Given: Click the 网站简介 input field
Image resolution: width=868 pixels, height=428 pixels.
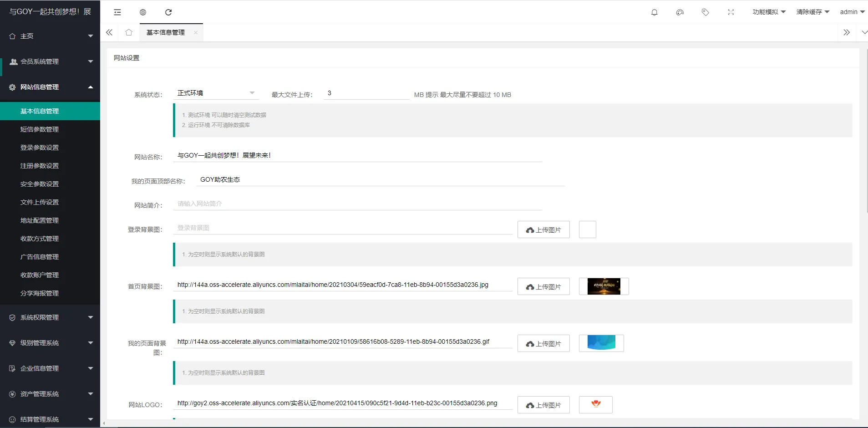Looking at the screenshot, I should tap(357, 204).
